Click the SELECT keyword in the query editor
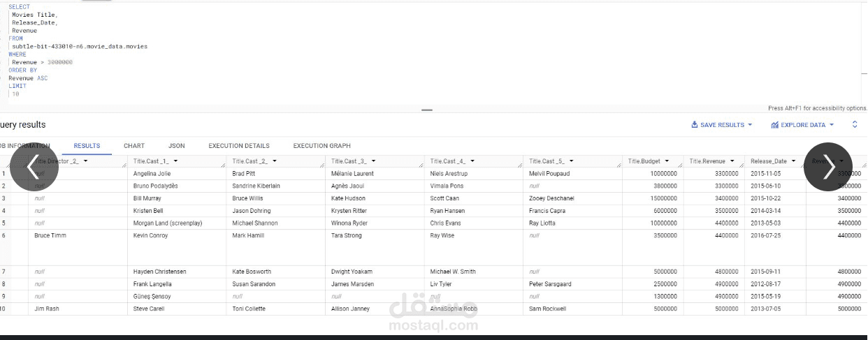Screen dimensions: 868x340 19,7
